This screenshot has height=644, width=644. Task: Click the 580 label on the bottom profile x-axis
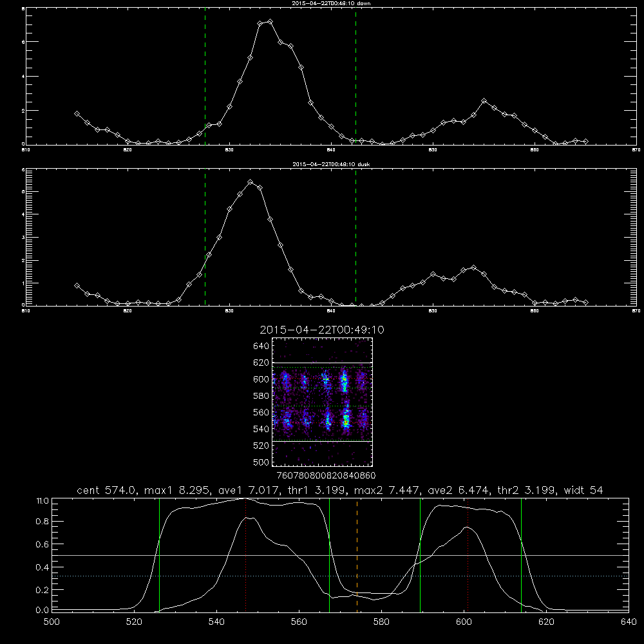click(x=381, y=622)
